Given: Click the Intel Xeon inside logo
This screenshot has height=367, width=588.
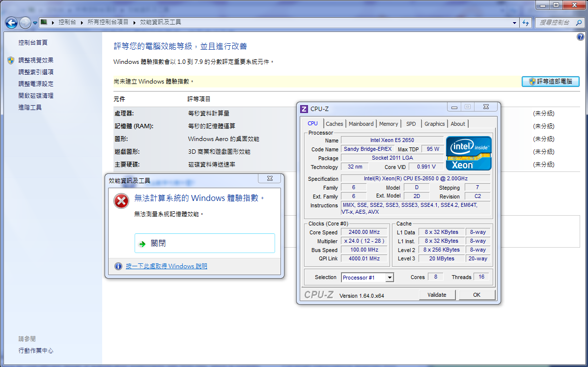Looking at the screenshot, I should [469, 153].
